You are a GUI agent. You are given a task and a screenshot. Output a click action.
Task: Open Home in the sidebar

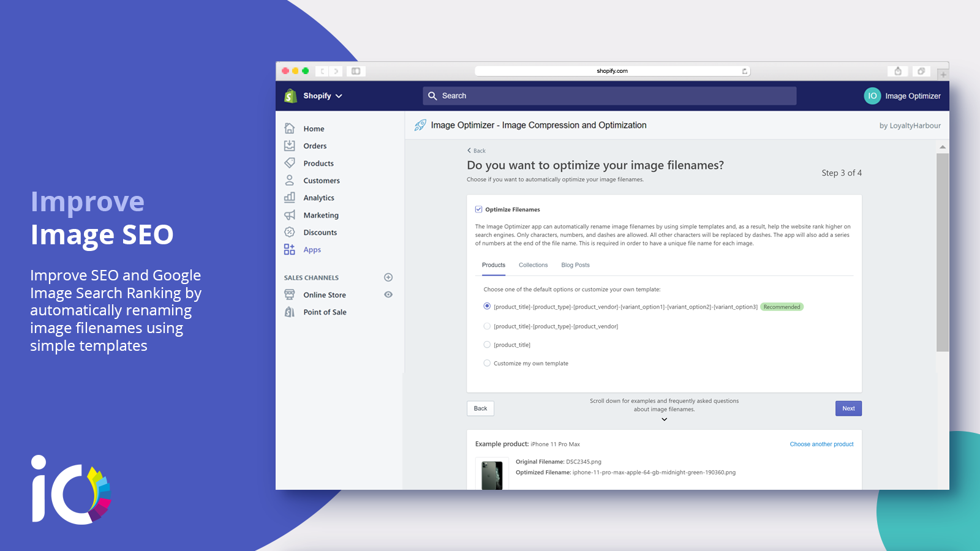[314, 129]
